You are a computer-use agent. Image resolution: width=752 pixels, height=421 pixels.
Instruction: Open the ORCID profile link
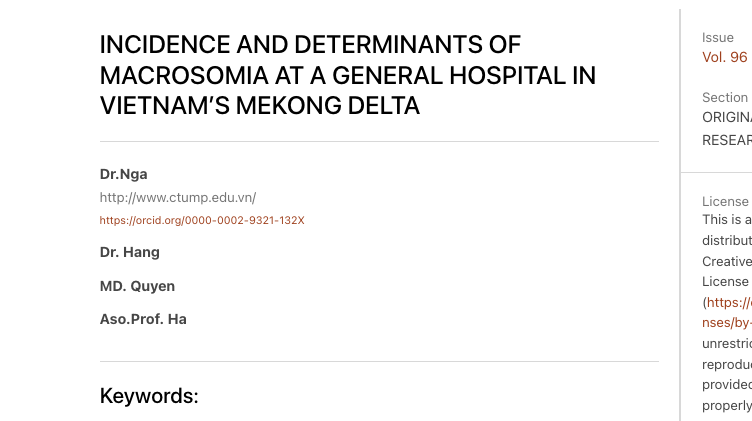coord(202,220)
